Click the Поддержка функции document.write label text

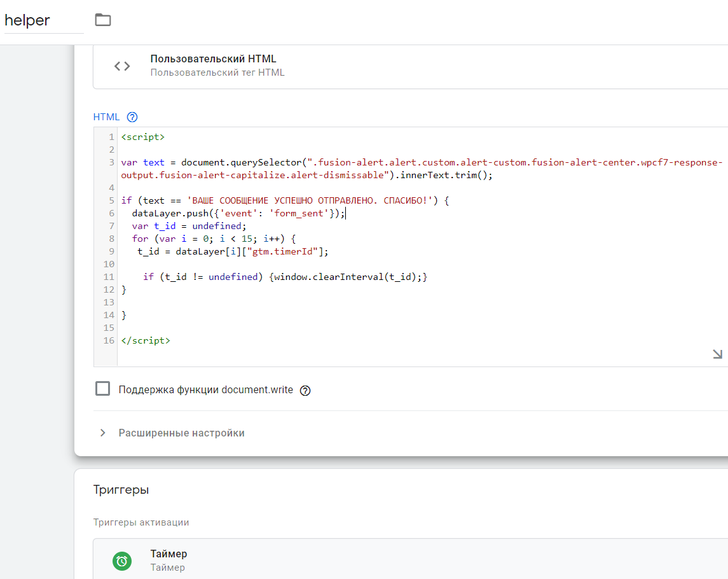tap(205, 390)
